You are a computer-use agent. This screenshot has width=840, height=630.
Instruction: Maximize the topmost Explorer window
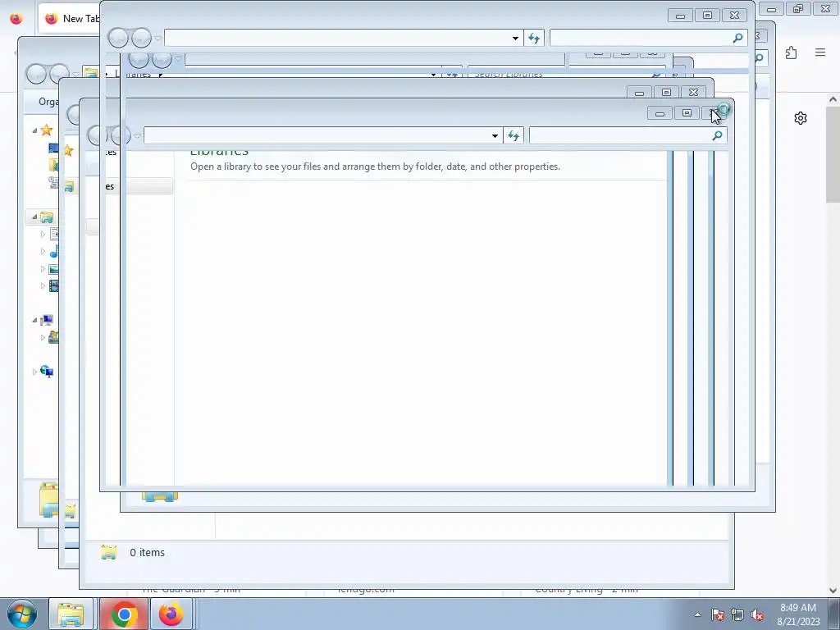click(707, 16)
